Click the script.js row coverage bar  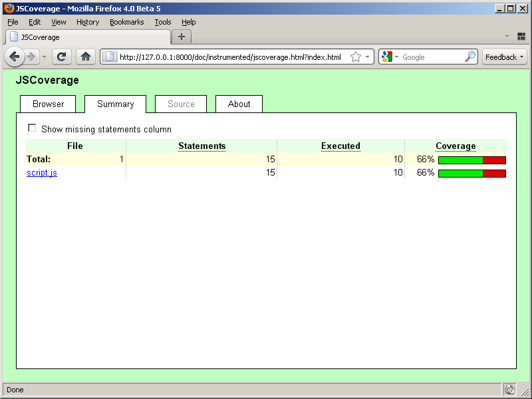[472, 174]
